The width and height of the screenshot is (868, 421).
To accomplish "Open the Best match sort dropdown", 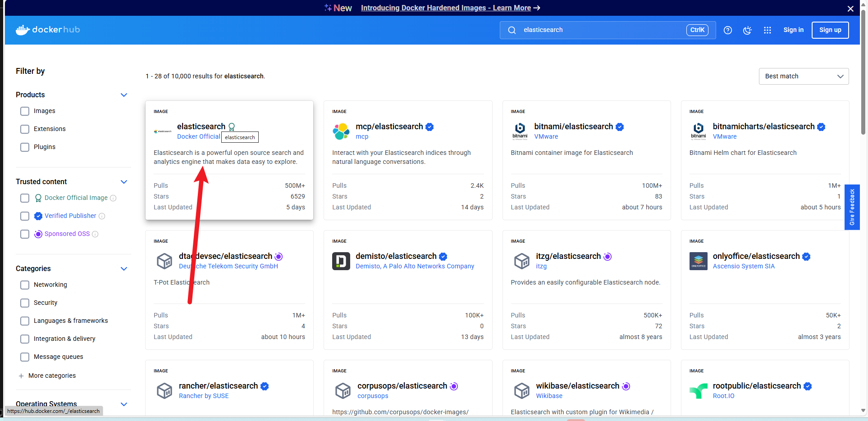I will click(x=804, y=76).
